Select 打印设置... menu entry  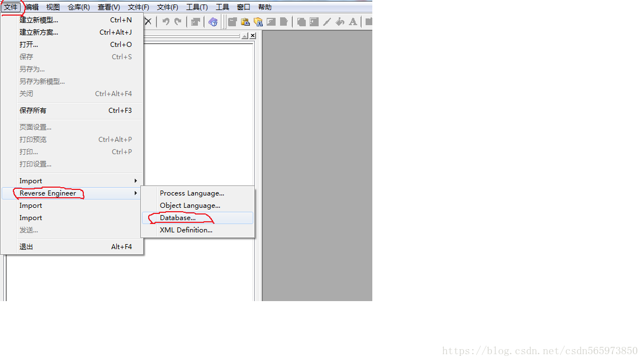[73, 164]
